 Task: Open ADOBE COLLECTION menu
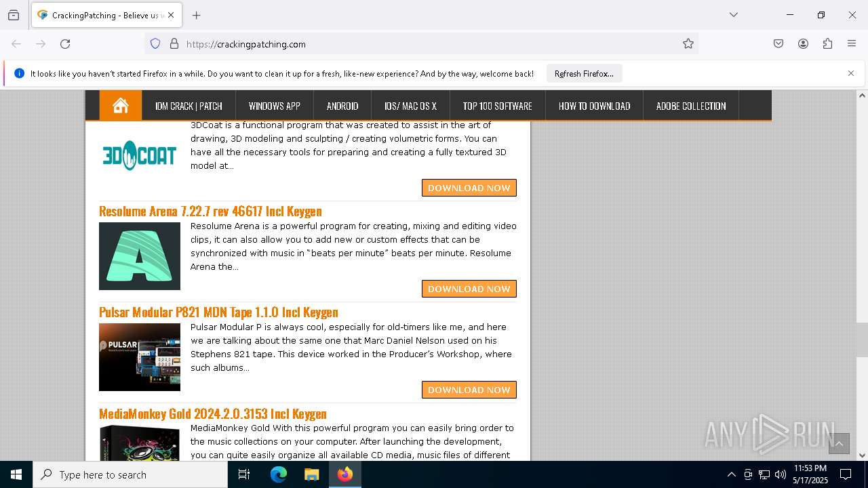tap(691, 106)
